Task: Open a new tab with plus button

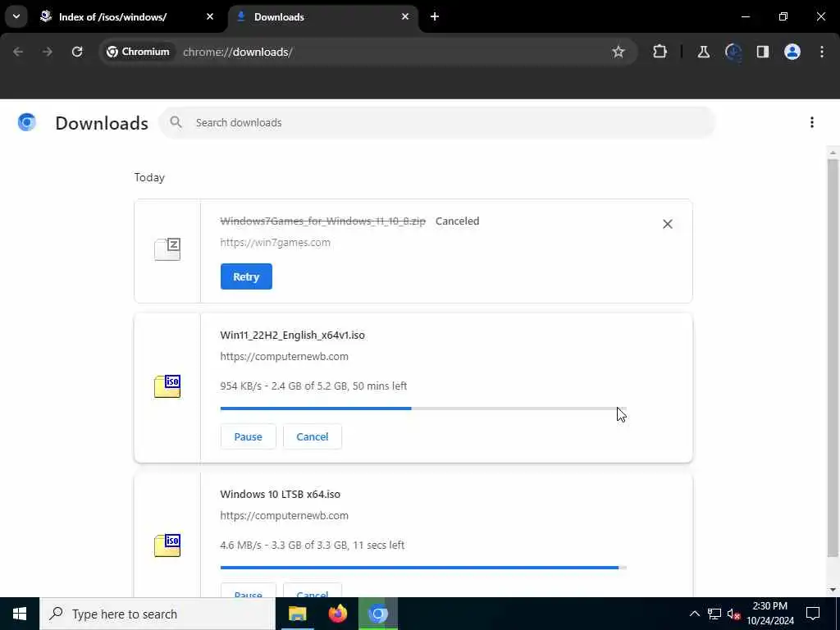Action: [x=435, y=16]
